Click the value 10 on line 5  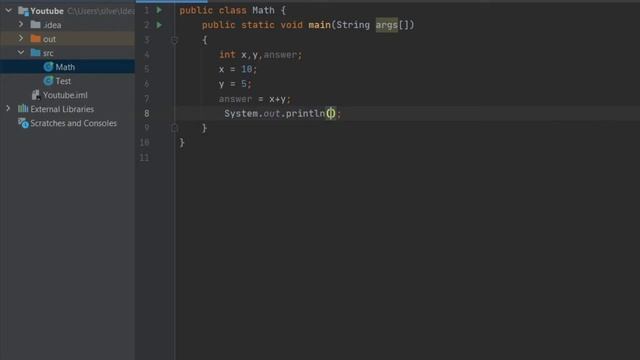[x=247, y=69]
